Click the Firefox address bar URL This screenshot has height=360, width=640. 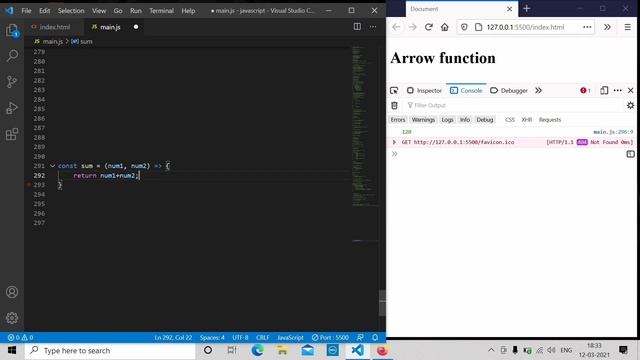525,27
